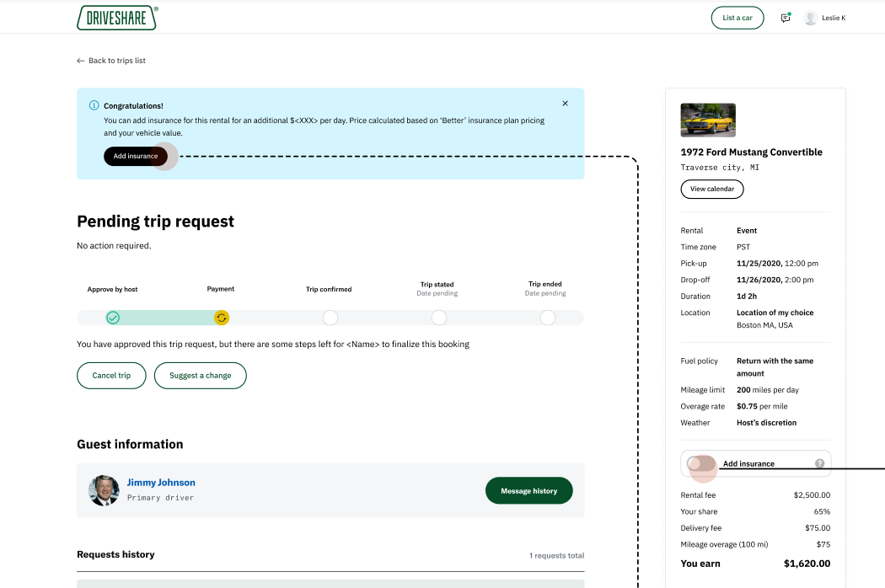Click the 1972 Ford Mustang Convertible title
This screenshot has width=885, height=588.
[751, 152]
